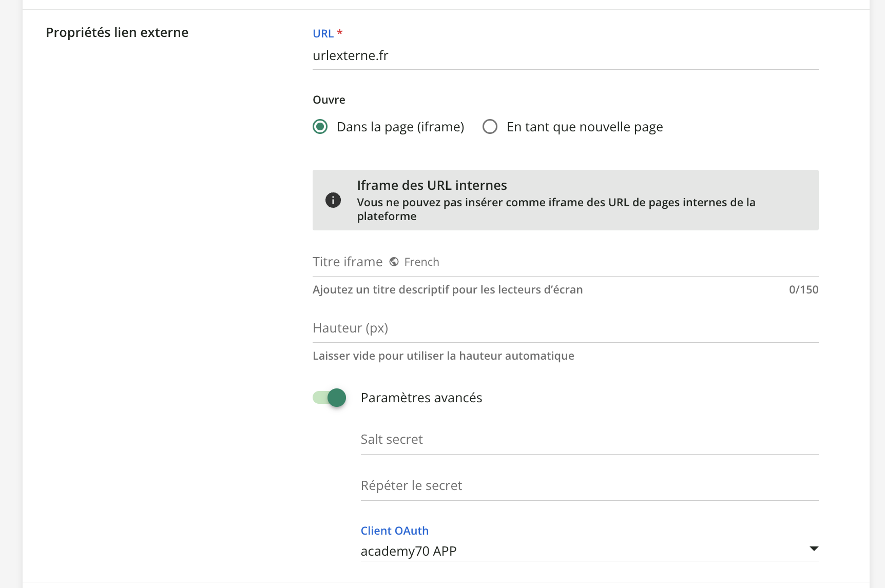Click the info icon in the iframe notice
This screenshot has width=885, height=588.
(333, 200)
